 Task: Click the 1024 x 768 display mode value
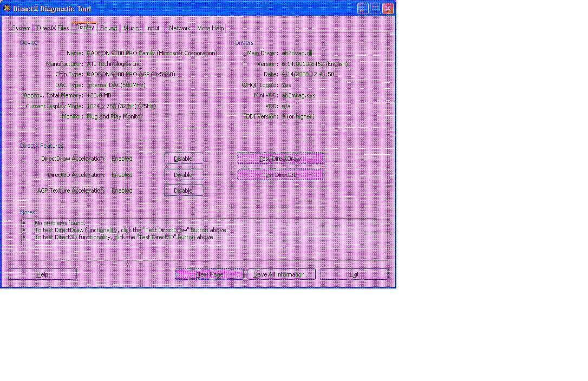121,106
